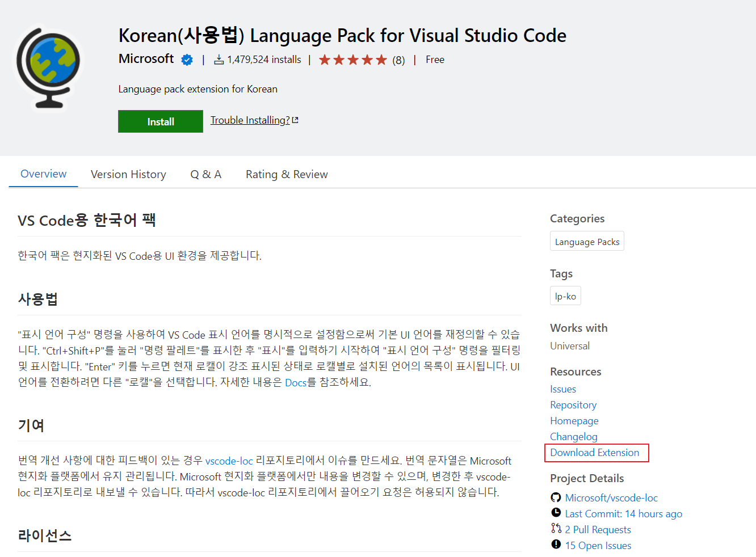Open the Q & A tab
The image size is (756, 557).
click(x=205, y=174)
